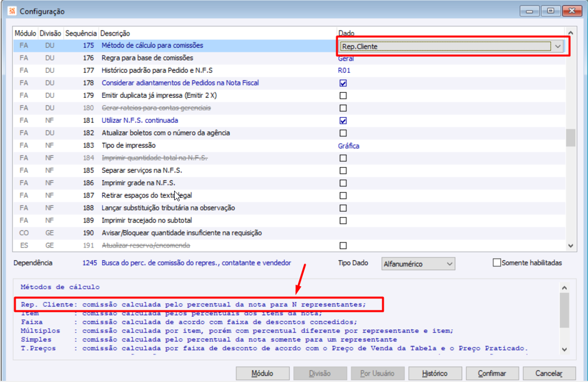This screenshot has height=382, width=588.
Task: Select row Emitir duplicata já impressa description
Action: pos(159,96)
